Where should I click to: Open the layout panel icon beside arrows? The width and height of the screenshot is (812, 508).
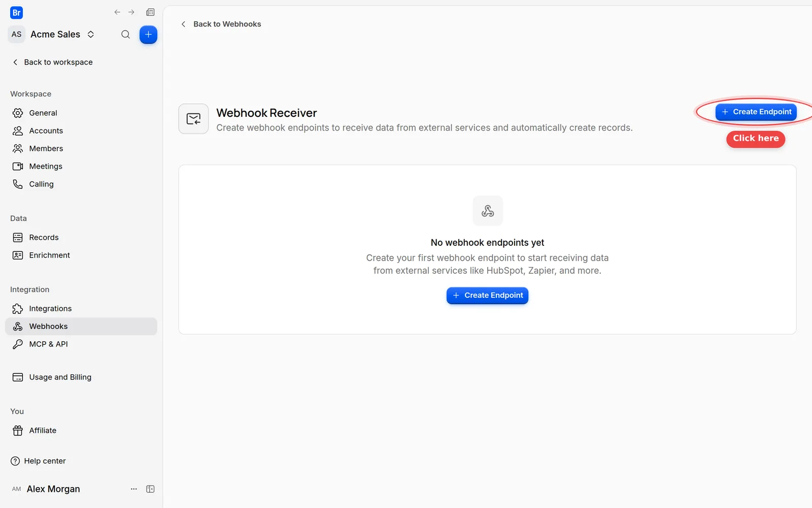tap(150, 12)
